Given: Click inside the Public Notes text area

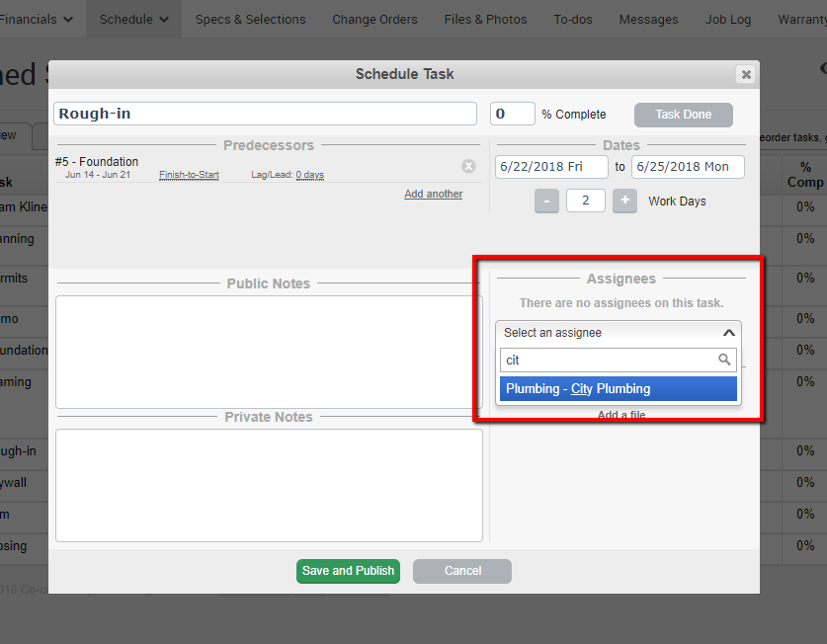Looking at the screenshot, I should pyautogui.click(x=269, y=351).
